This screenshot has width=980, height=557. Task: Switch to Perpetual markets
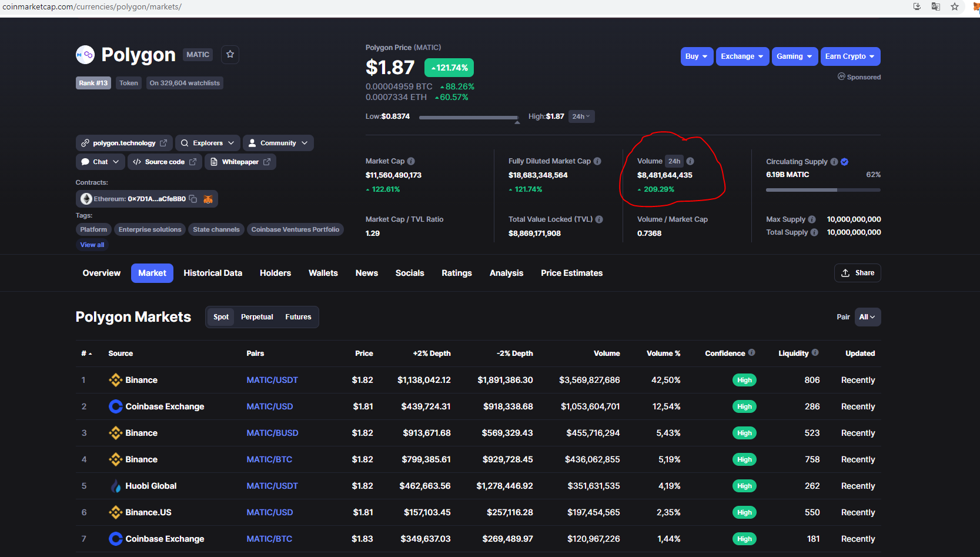pos(257,317)
